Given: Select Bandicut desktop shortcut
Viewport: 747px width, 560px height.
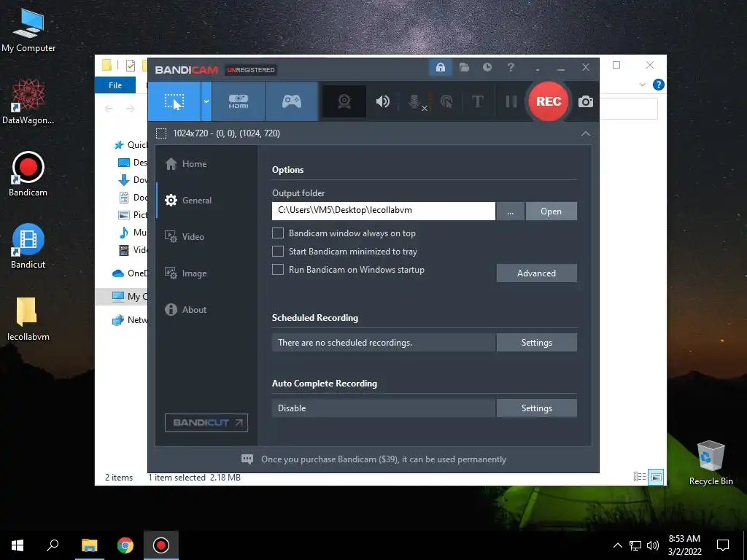Looking at the screenshot, I should (28, 246).
